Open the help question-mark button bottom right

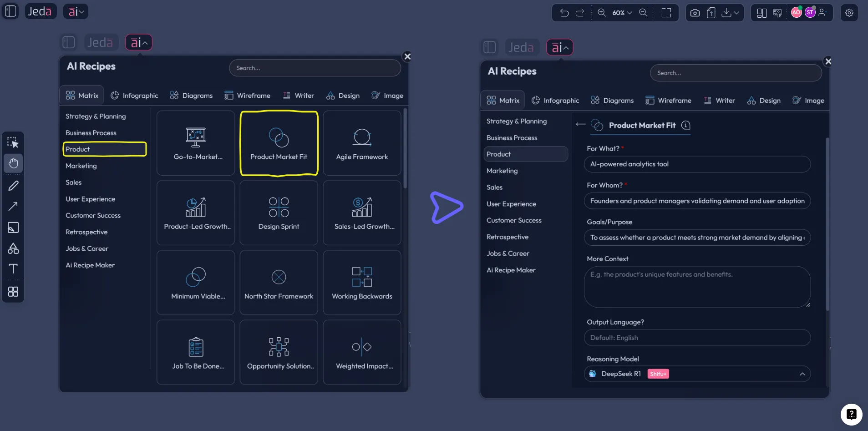click(x=851, y=415)
